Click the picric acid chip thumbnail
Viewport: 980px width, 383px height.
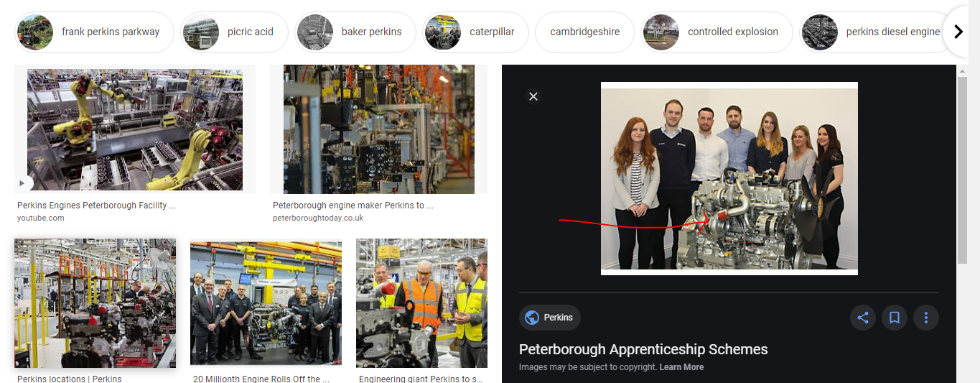click(x=201, y=32)
